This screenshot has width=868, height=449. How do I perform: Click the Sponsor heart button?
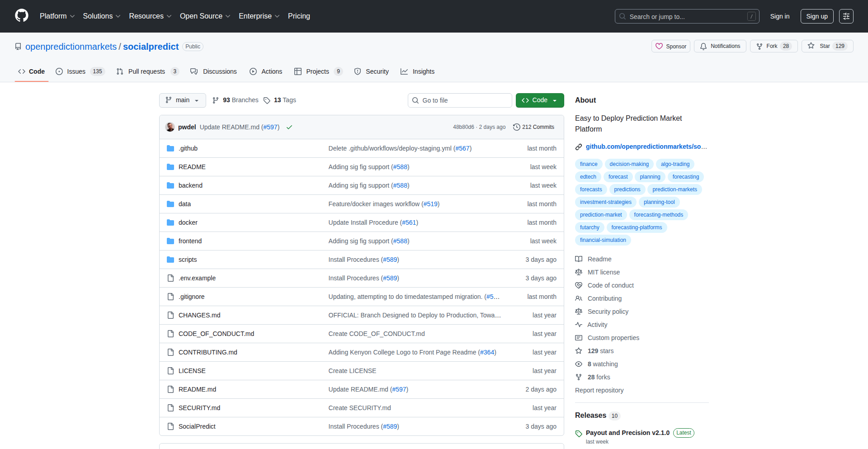pos(671,46)
